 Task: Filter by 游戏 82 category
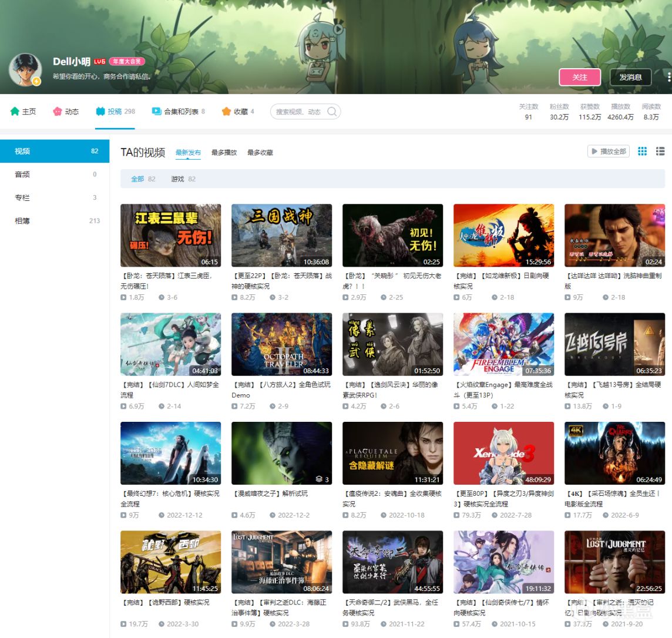pyautogui.click(x=183, y=179)
